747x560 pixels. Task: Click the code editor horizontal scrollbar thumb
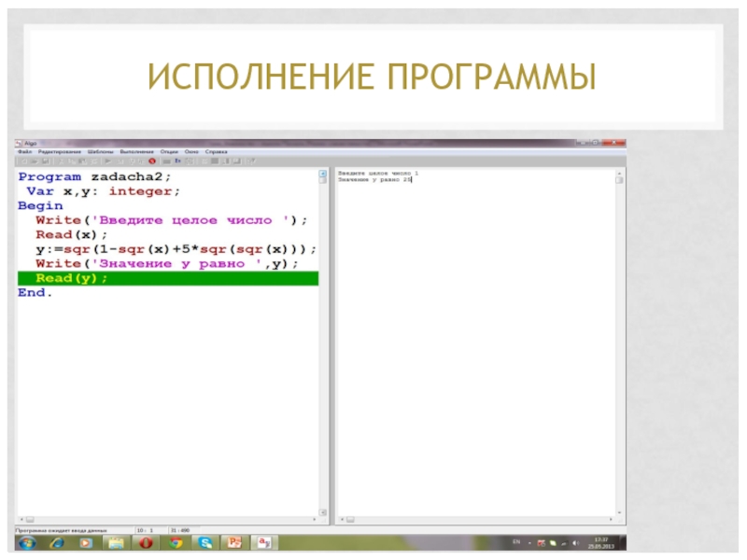click(x=30, y=520)
